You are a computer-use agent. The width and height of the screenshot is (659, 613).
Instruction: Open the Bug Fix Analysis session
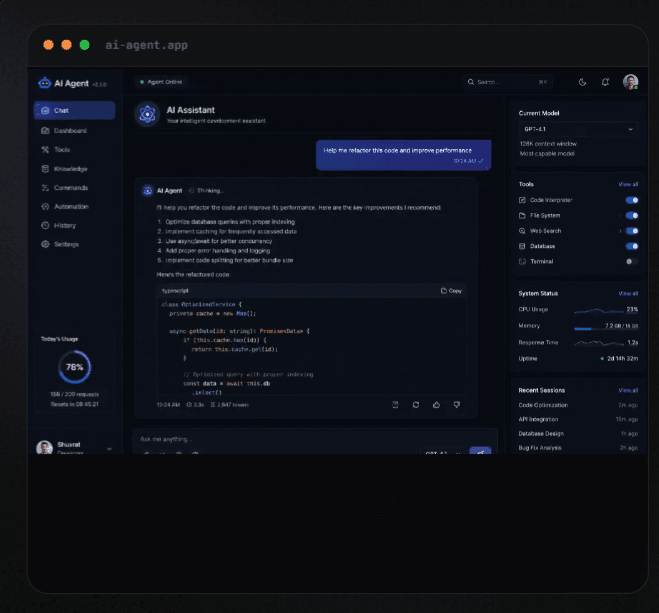click(578, 448)
